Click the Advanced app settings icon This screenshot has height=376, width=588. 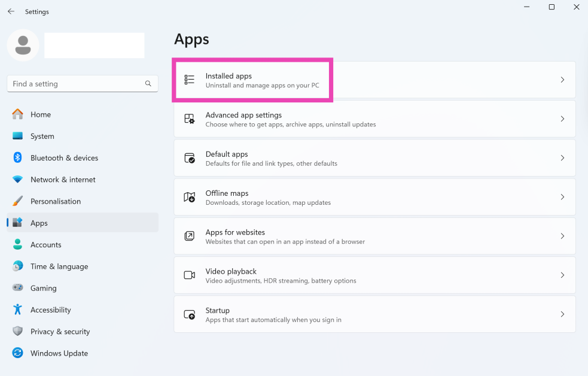point(190,119)
